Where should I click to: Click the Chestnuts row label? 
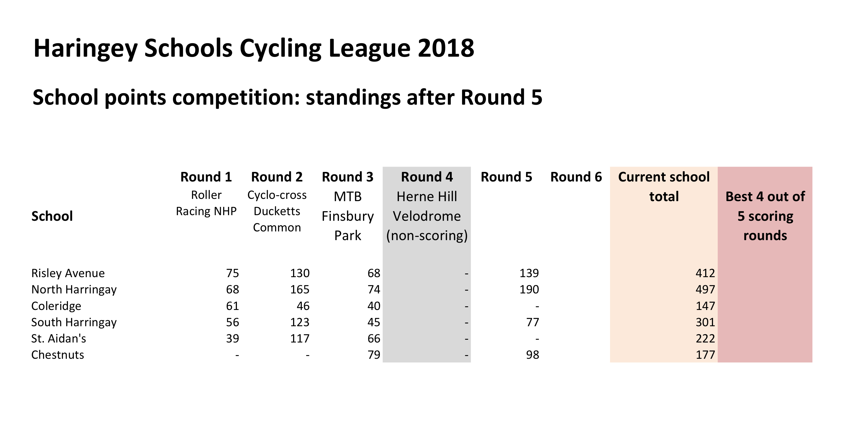tap(58, 355)
